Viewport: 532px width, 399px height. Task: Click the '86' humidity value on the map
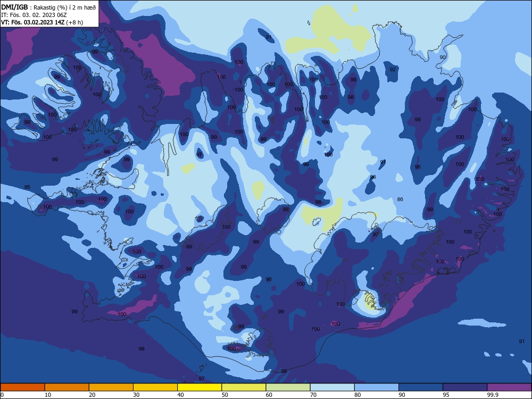coord(400,199)
